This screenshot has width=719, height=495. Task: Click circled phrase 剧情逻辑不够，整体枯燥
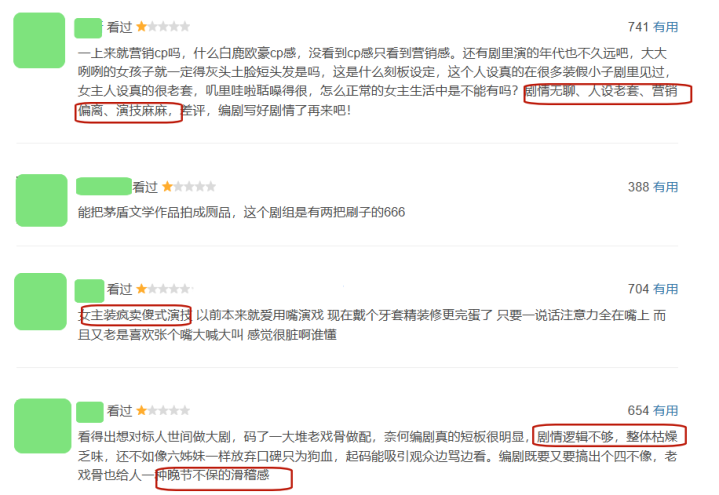tap(607, 436)
